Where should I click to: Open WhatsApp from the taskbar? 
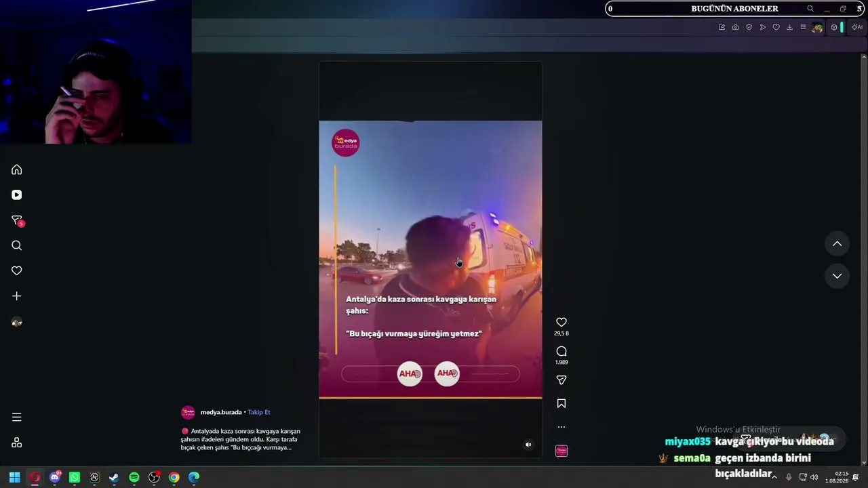[75, 477]
